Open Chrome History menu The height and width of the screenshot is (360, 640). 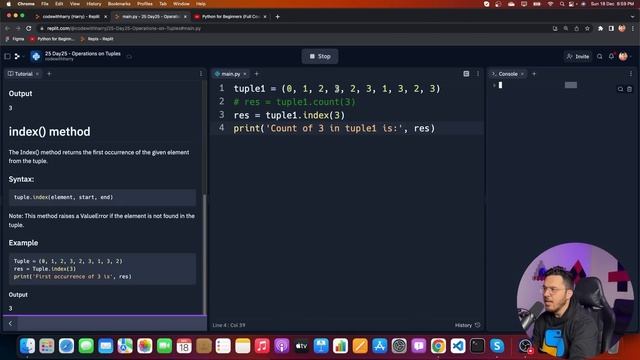(93, 4)
